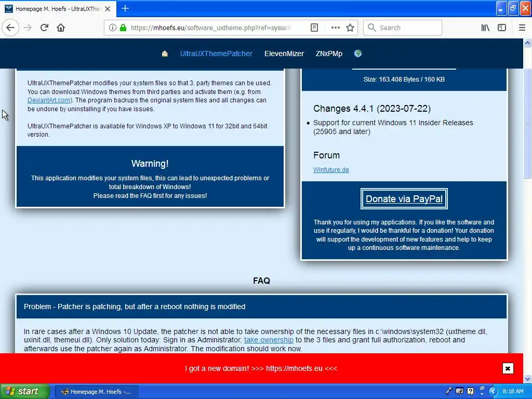This screenshot has width=532, height=399.
Task: Show site information icon in address bar
Action: pos(112,28)
